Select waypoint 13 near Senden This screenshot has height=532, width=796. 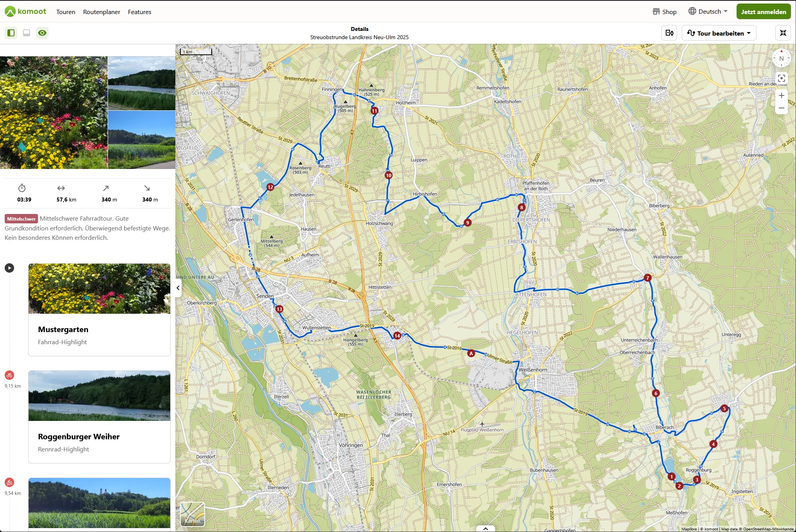279,309
